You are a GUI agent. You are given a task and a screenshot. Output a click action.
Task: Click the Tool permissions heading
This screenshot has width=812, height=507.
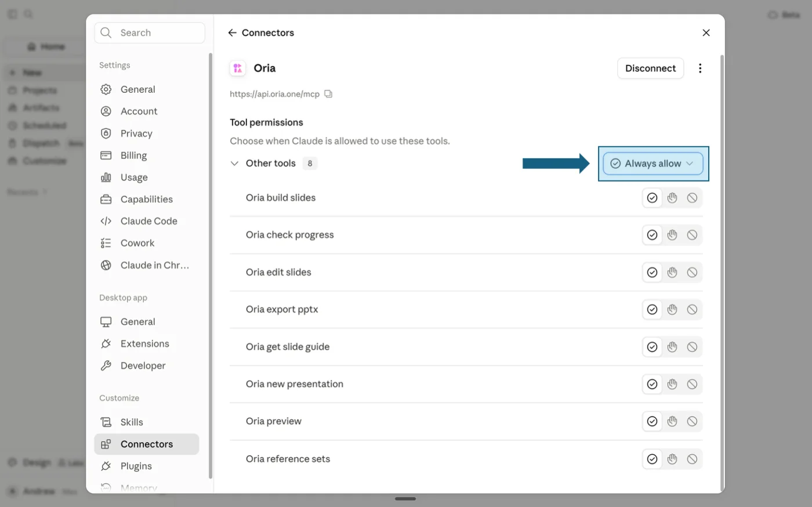pos(266,122)
